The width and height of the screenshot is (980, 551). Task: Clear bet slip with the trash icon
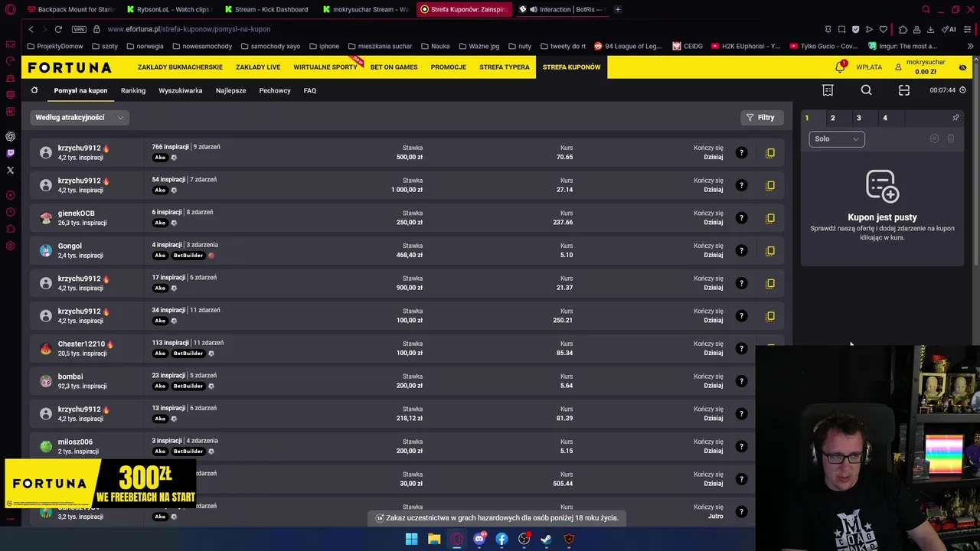pyautogui.click(x=951, y=139)
